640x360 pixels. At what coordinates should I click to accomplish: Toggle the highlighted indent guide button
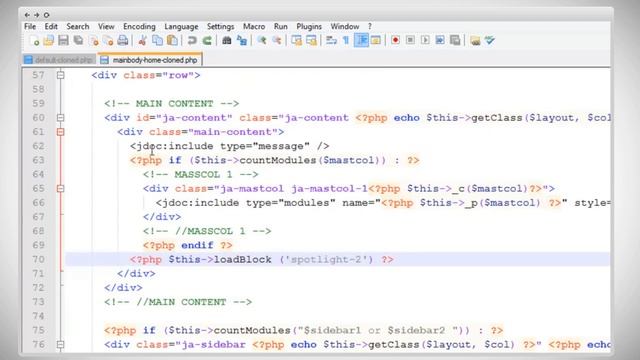pos(361,40)
